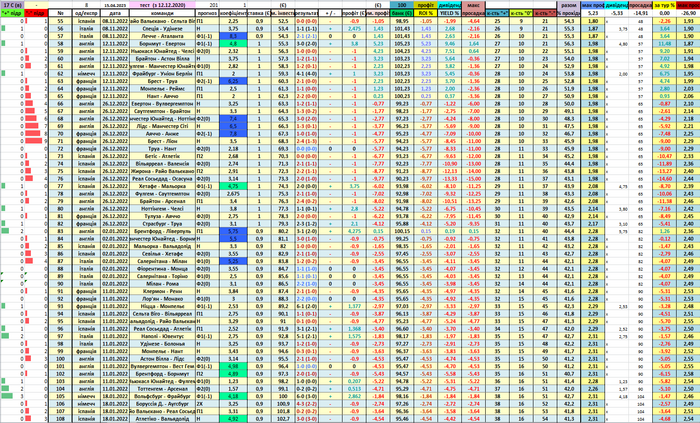Select the match 'Спеція - Удінезе'
Screen dimensions: 700x423
(x=162, y=29)
